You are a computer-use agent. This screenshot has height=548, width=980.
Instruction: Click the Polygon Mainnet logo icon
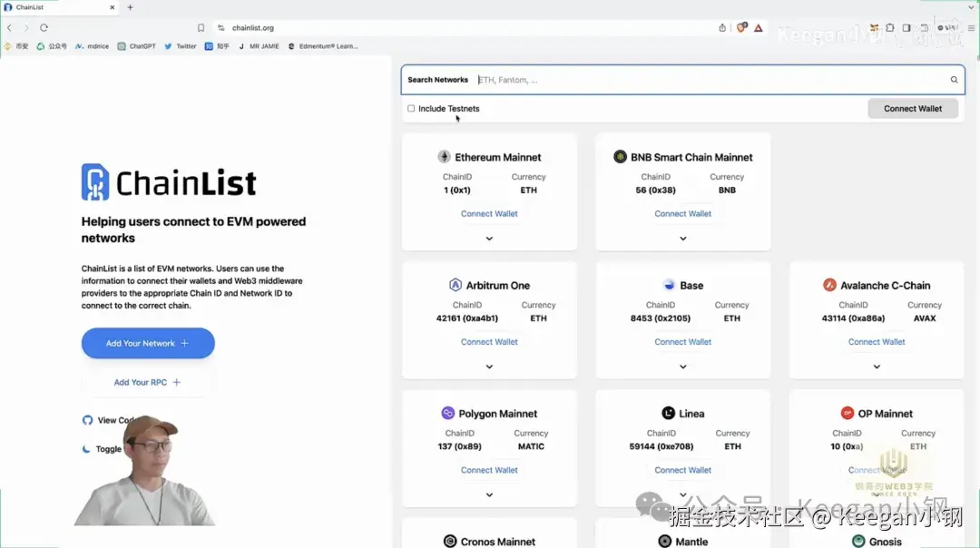click(x=447, y=413)
